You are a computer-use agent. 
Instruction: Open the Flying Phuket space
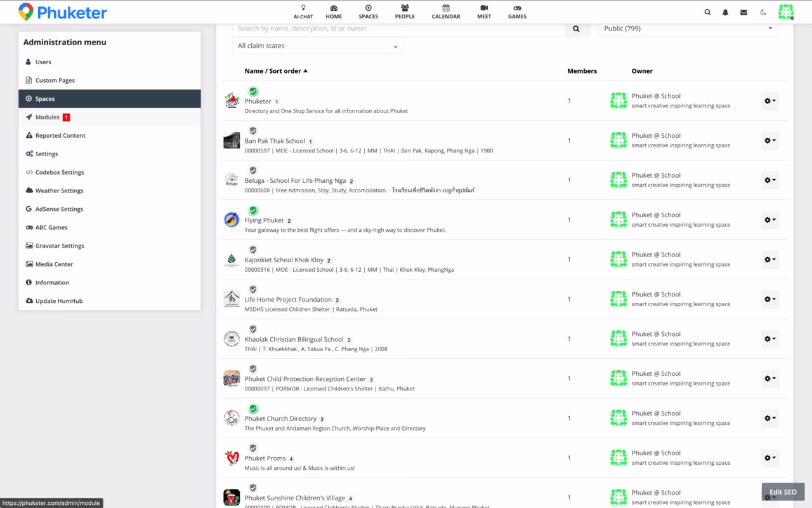264,220
